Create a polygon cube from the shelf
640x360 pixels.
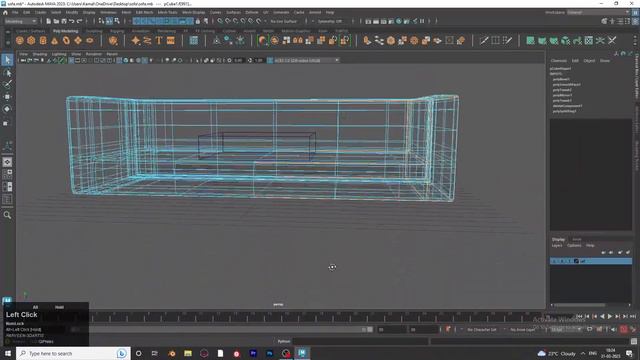pos(31,40)
